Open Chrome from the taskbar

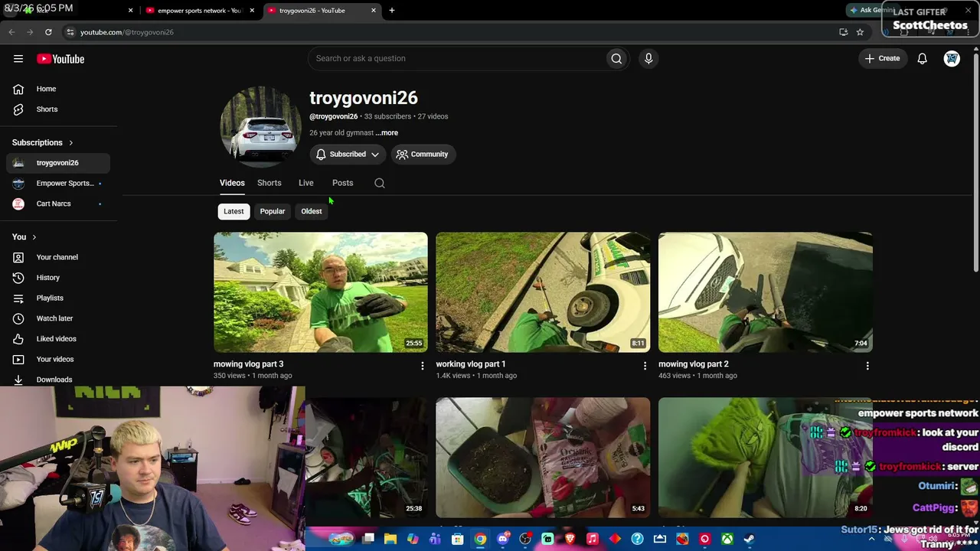[480, 539]
